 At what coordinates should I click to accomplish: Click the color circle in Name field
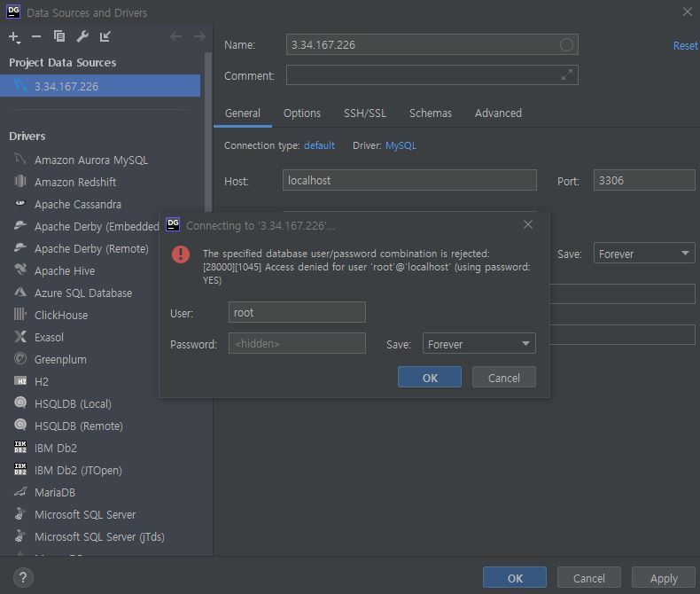click(566, 44)
